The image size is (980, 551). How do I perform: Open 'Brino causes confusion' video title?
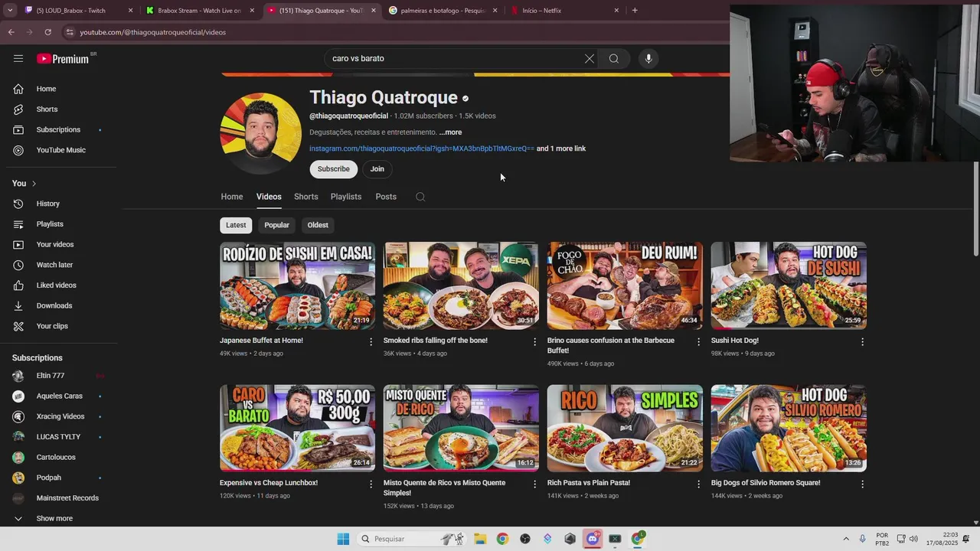[x=611, y=345]
